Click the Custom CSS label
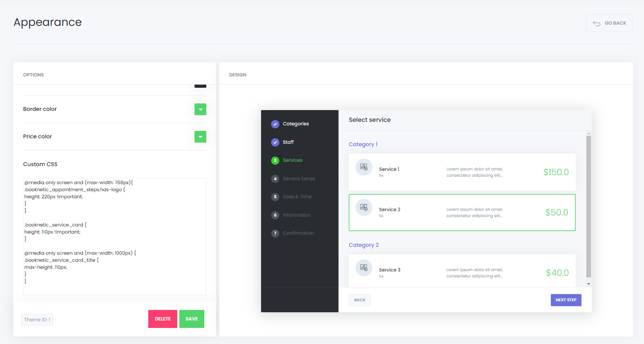 40,164
